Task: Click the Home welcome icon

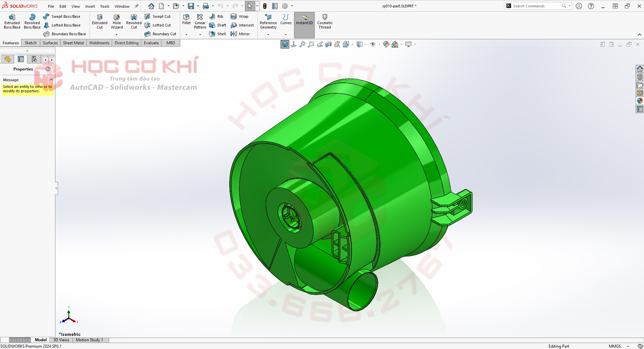Action: (151, 6)
